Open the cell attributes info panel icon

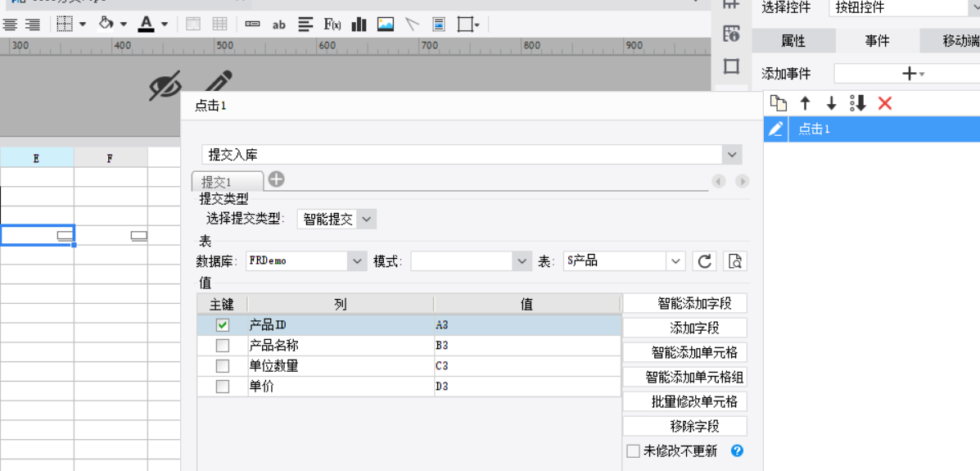(731, 34)
